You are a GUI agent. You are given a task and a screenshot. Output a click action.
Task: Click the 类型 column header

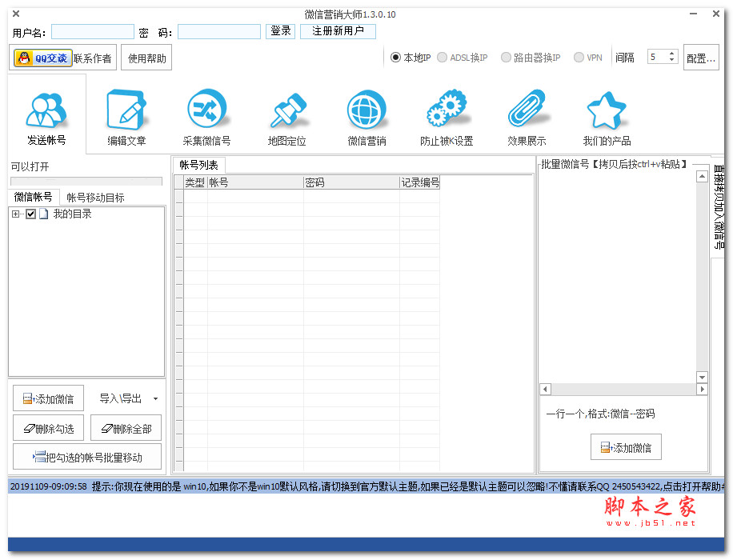point(195,182)
